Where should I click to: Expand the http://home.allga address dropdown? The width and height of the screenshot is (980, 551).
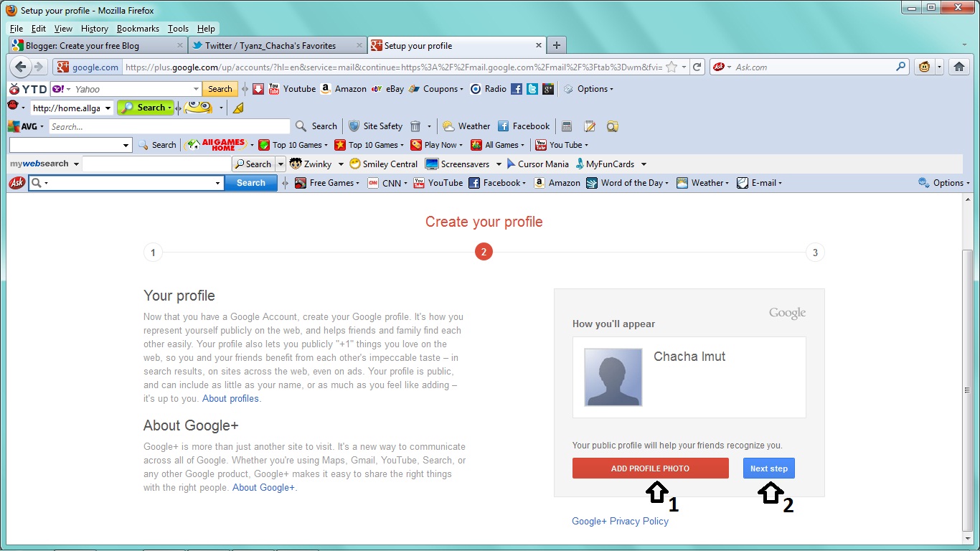point(108,108)
